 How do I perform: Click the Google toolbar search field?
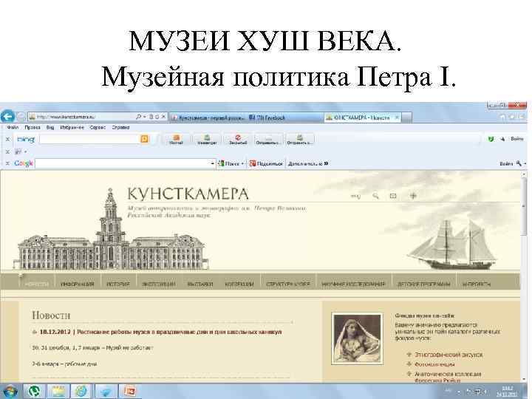[122, 163]
